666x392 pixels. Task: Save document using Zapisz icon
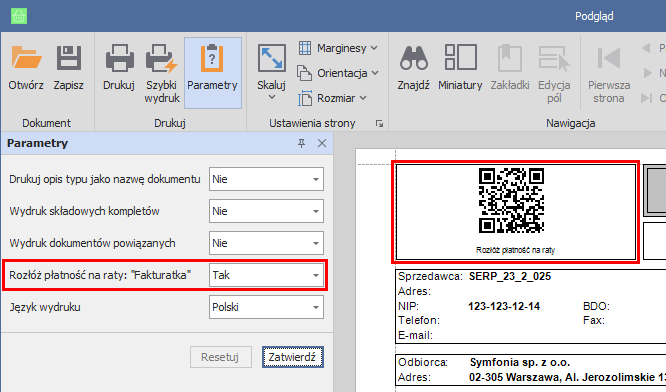pyautogui.click(x=68, y=68)
